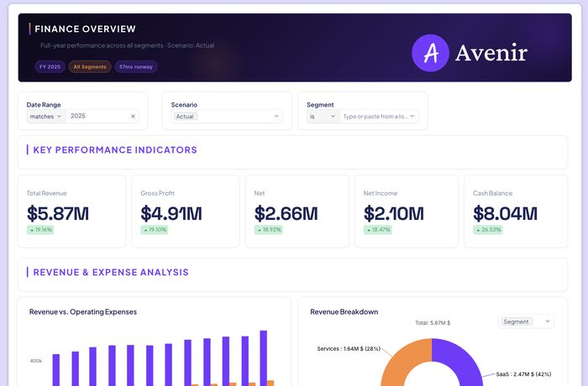Select the Total Revenue $5.87M value

[x=58, y=213]
